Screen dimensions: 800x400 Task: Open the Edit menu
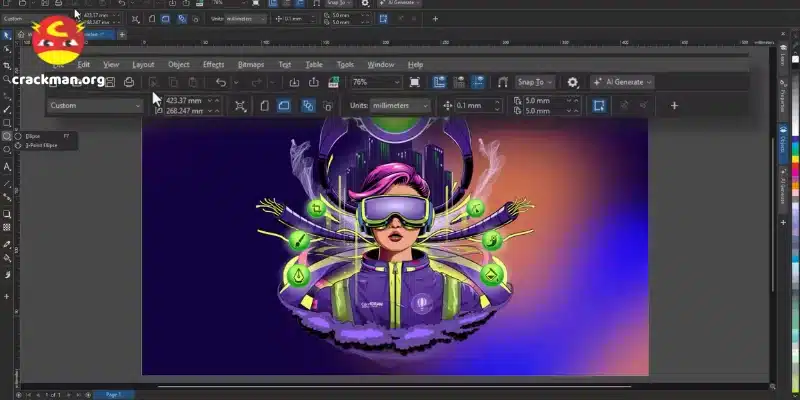[x=84, y=65]
